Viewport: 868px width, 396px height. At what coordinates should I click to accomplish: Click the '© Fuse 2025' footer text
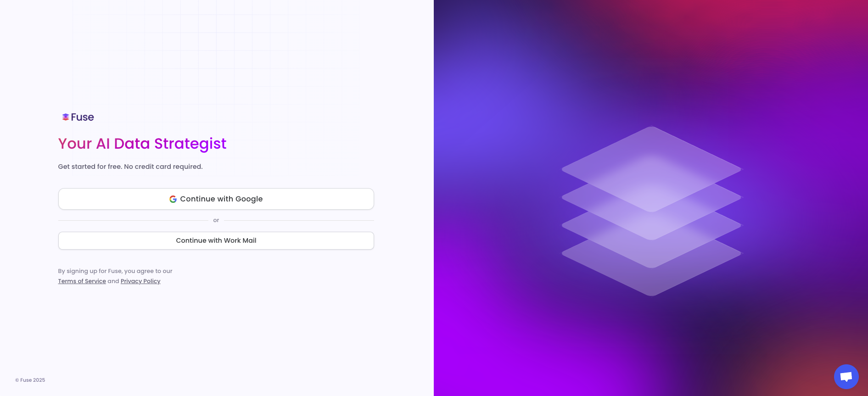tap(30, 380)
